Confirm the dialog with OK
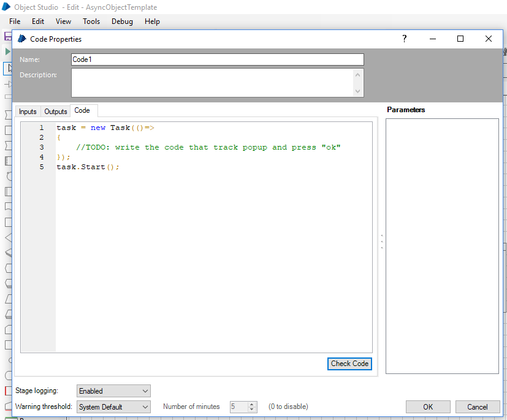This screenshot has height=420, width=507. pyautogui.click(x=428, y=407)
